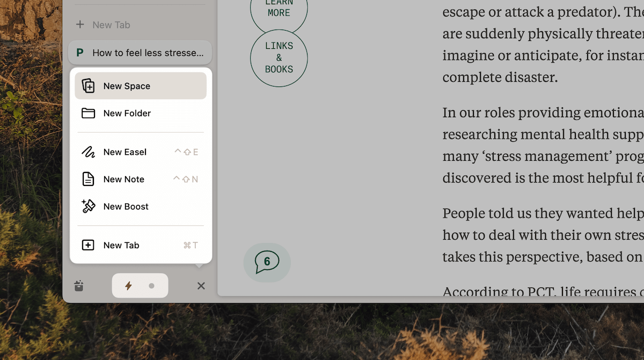Open the archive icon in the sidebar footer
This screenshot has width=644, height=360.
[79, 286]
